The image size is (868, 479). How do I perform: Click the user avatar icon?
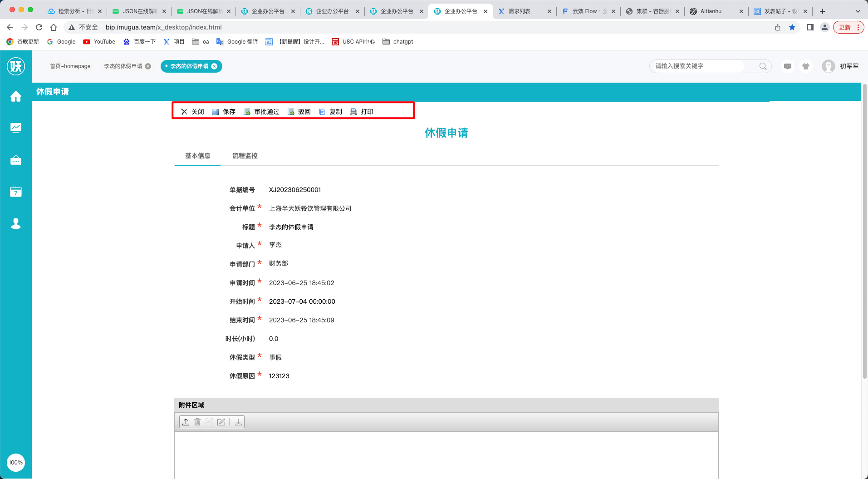pyautogui.click(x=829, y=66)
